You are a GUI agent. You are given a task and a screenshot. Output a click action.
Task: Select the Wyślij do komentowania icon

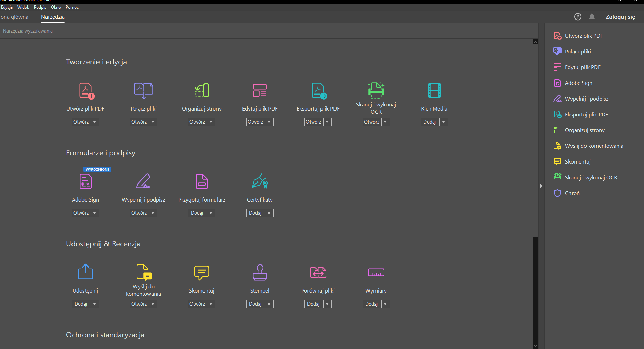point(144,272)
